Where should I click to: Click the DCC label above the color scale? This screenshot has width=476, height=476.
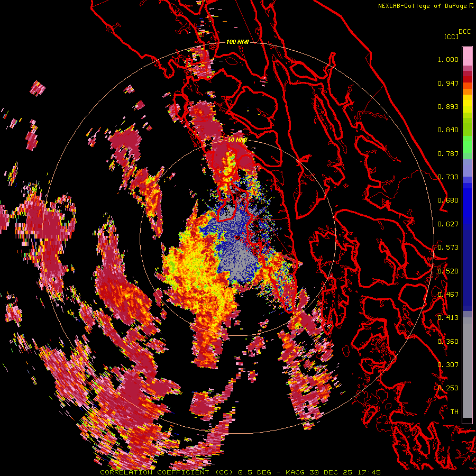465,32
